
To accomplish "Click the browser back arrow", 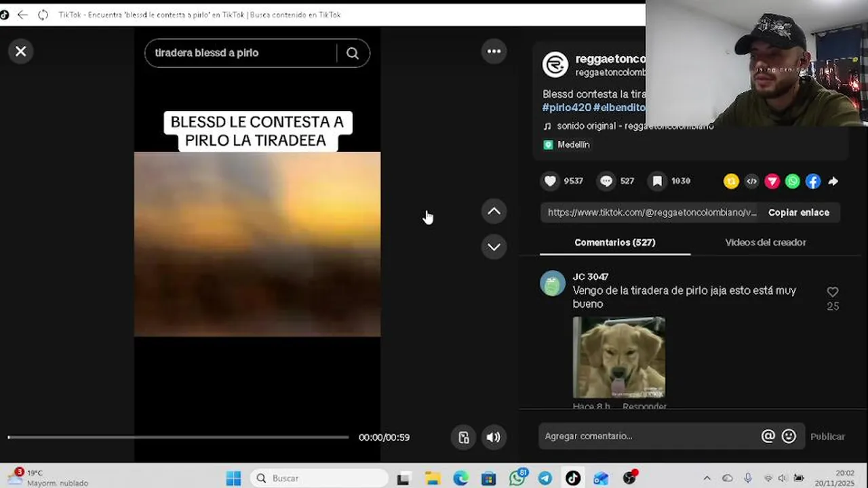I will [22, 14].
